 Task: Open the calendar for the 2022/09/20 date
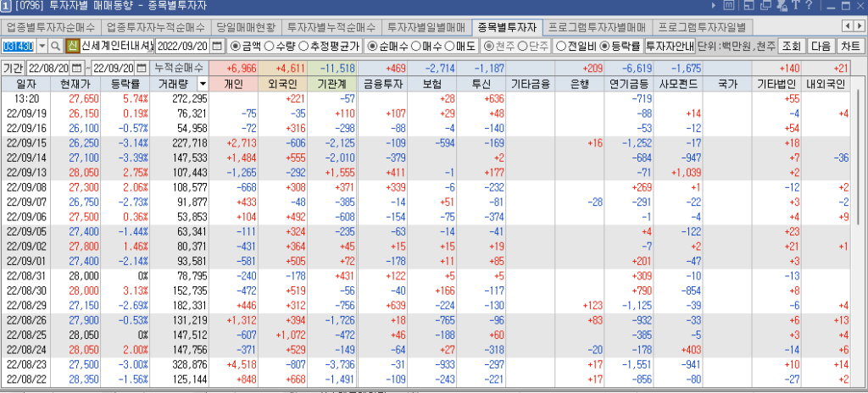(216, 45)
